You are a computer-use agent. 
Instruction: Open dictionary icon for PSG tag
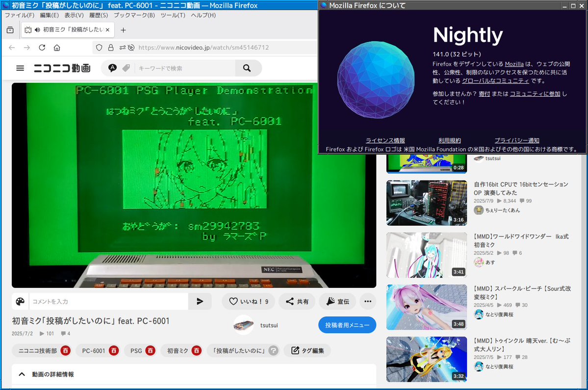click(x=151, y=351)
